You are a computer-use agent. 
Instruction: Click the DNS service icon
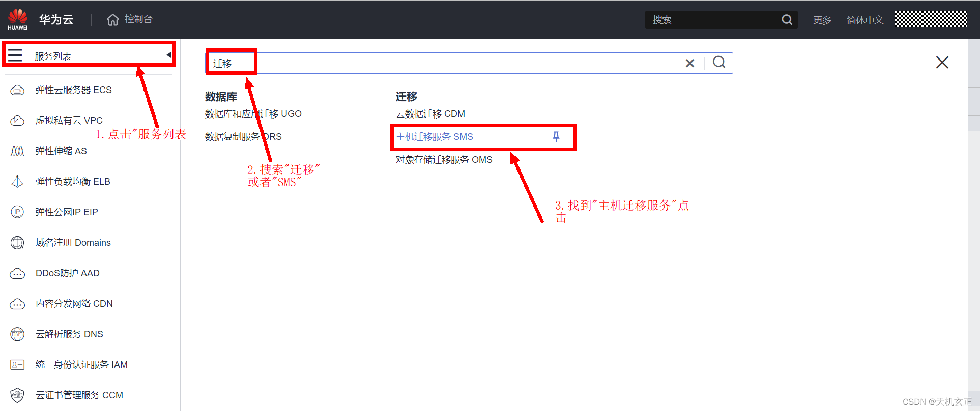(17, 334)
